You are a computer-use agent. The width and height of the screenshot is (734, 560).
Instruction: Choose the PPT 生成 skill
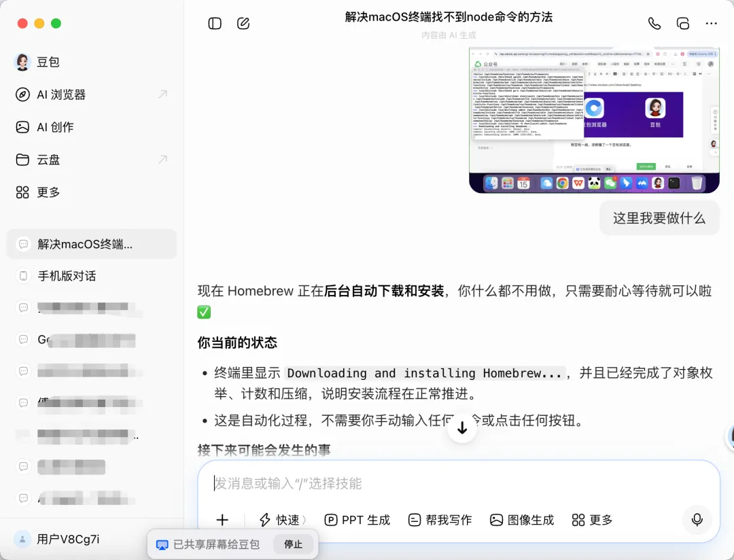click(357, 520)
